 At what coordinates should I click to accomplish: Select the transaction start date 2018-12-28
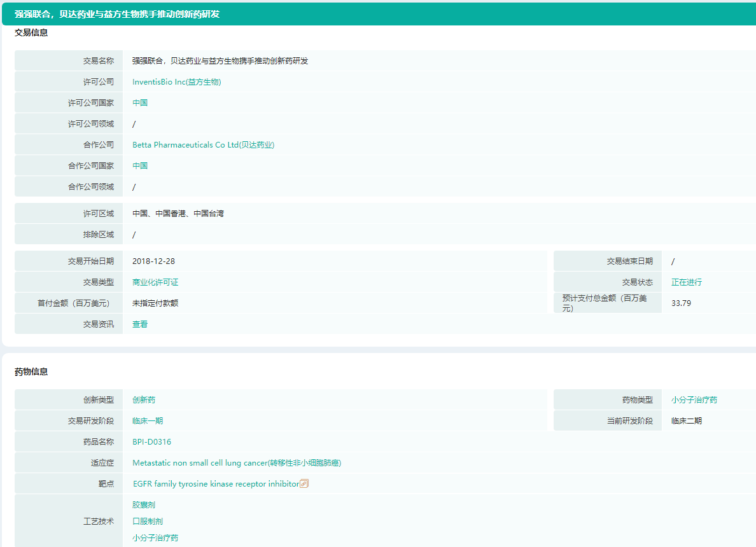coord(153,261)
